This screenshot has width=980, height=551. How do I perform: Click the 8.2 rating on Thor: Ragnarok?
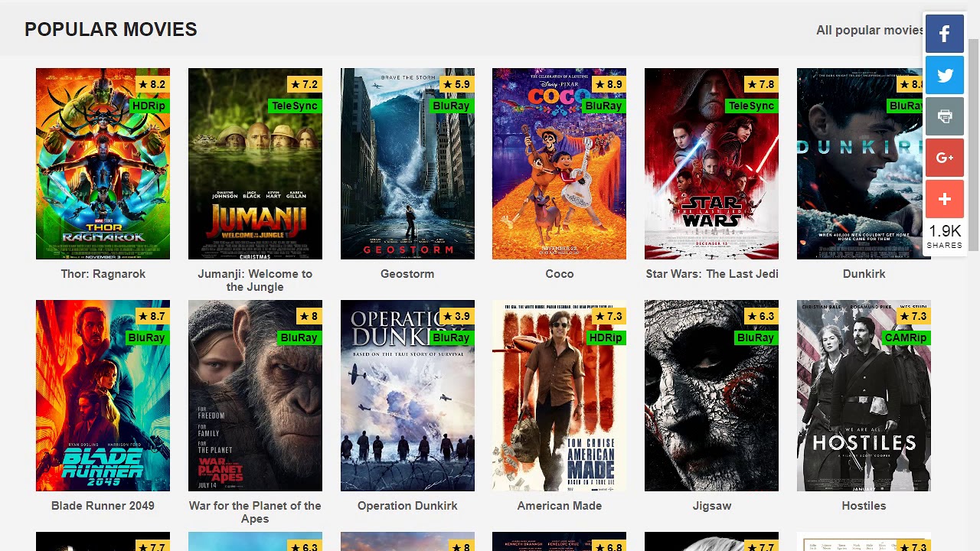coord(152,84)
